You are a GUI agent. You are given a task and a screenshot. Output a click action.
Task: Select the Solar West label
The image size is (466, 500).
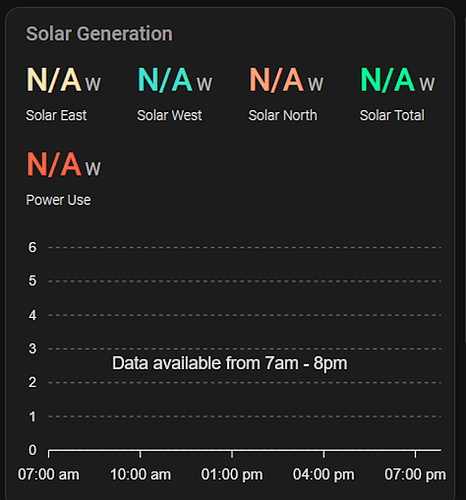(x=170, y=115)
